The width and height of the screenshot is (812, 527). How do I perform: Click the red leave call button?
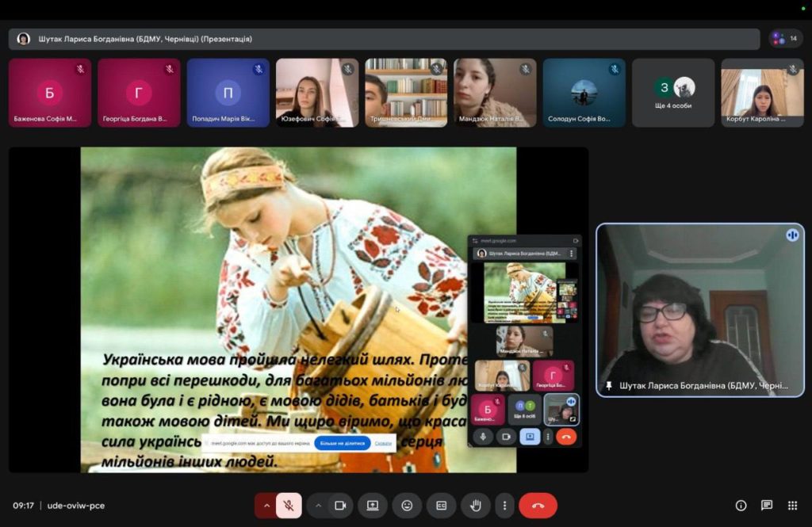pos(538,506)
